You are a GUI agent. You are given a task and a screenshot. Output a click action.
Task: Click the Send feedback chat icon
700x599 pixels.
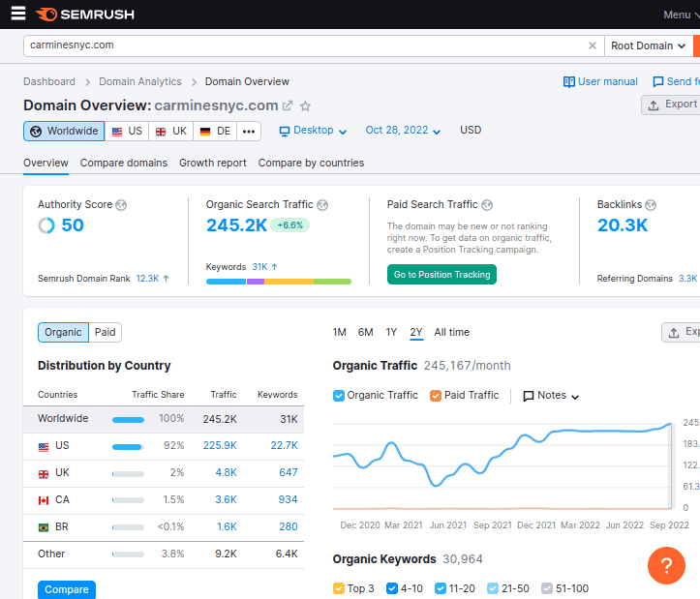658,81
